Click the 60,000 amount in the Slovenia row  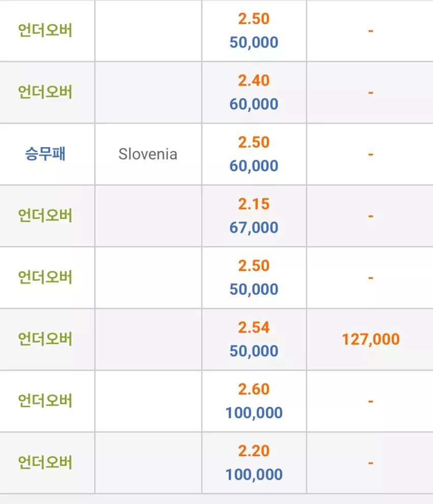(254, 166)
